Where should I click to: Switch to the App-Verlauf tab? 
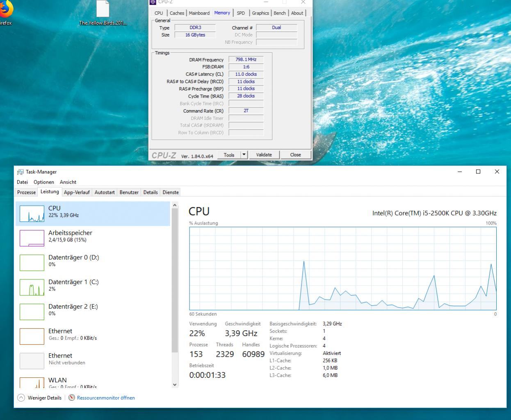pyautogui.click(x=77, y=192)
